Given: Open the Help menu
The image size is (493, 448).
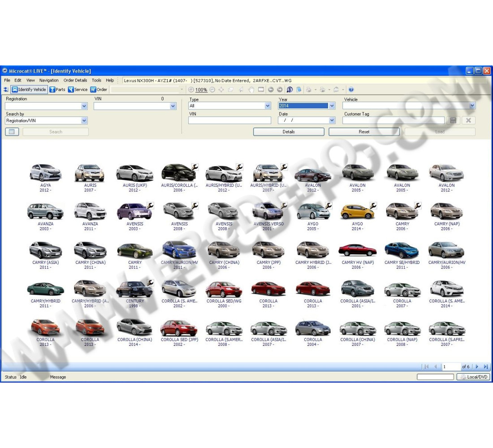Looking at the screenshot, I should click(x=110, y=80).
